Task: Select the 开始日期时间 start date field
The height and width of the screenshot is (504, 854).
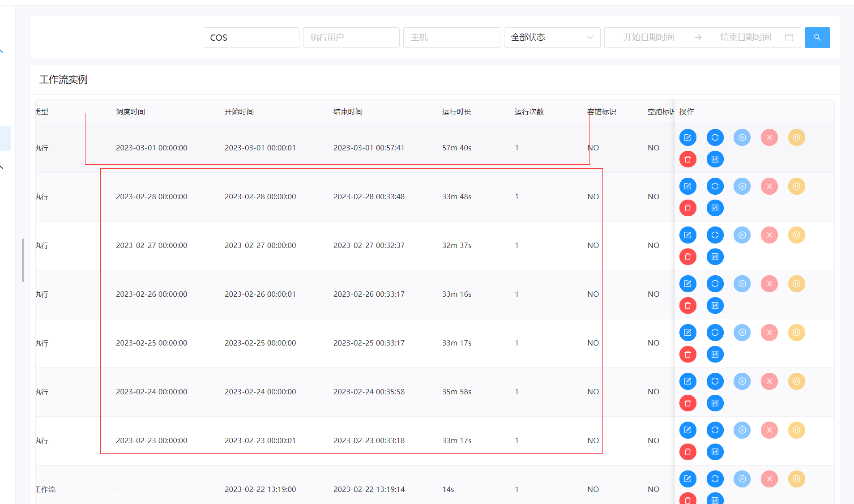Action: point(649,38)
